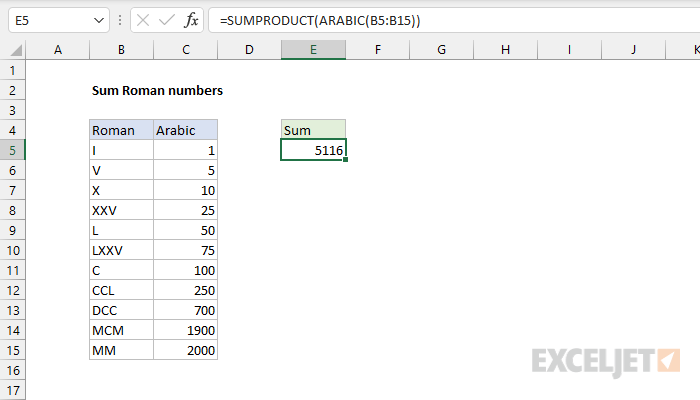Select row 2 header

(12, 90)
